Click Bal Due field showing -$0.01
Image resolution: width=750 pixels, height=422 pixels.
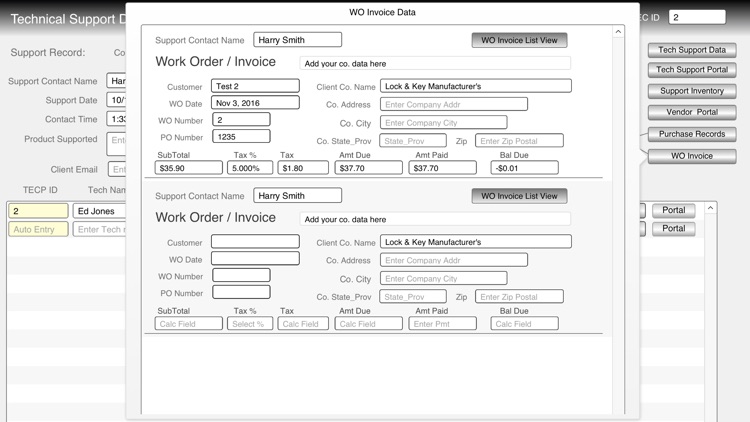524,168
